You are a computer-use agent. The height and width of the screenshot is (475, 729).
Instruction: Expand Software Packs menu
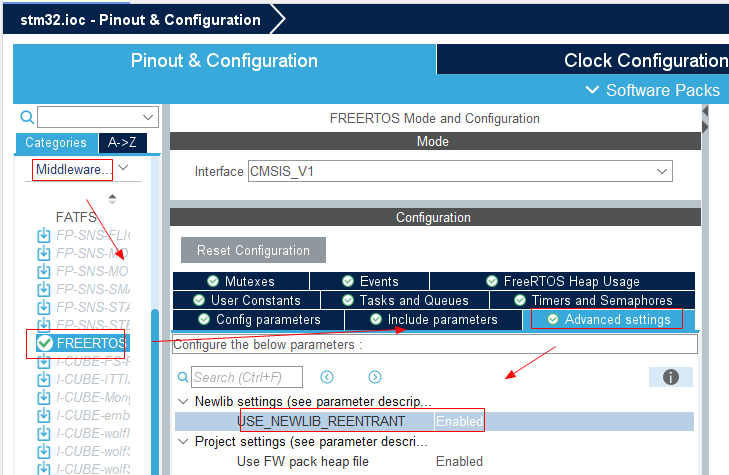pos(653,90)
